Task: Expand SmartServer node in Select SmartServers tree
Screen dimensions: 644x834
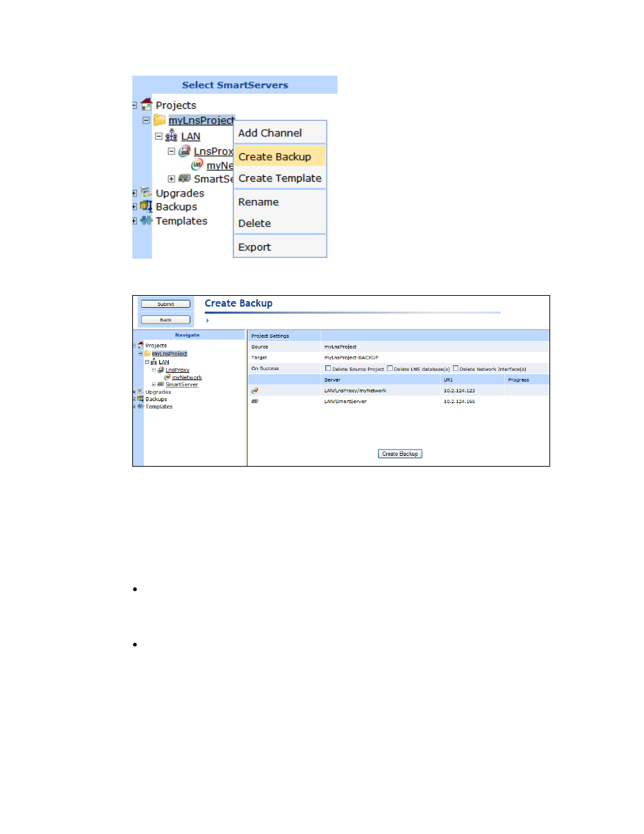Action: 171,179
